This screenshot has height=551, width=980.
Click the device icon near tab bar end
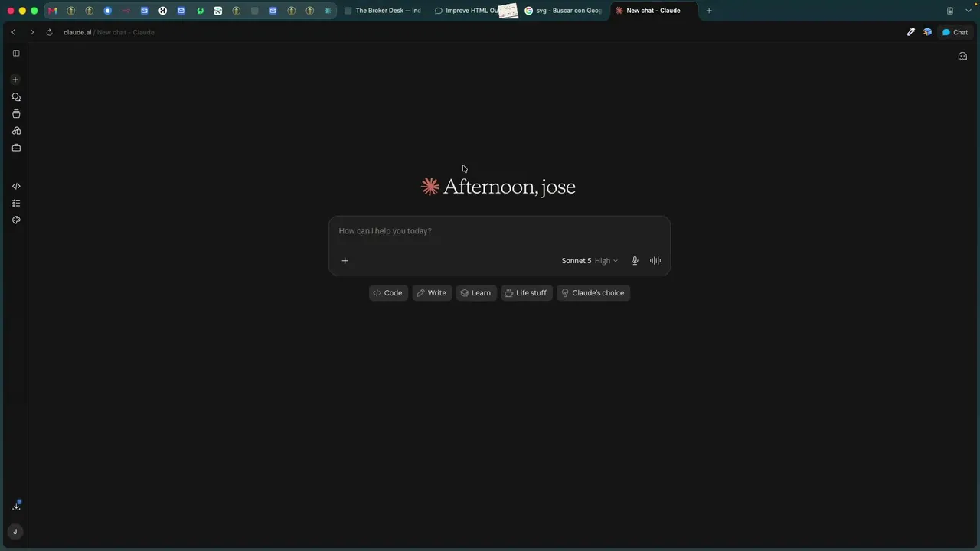pyautogui.click(x=950, y=11)
